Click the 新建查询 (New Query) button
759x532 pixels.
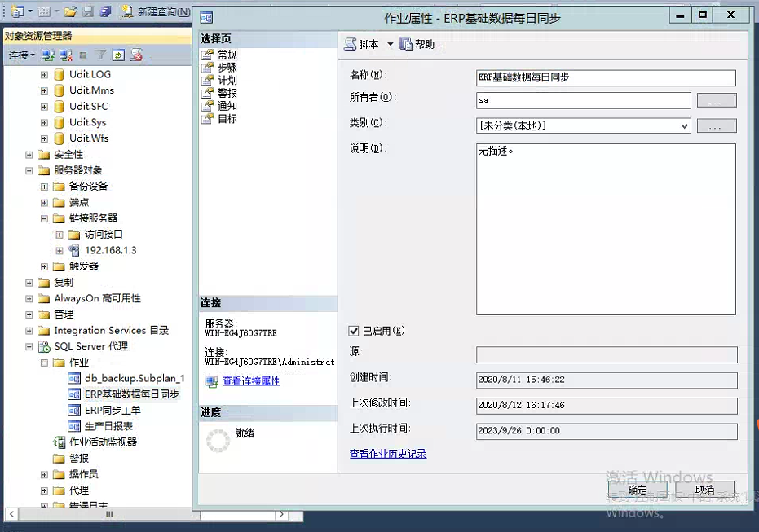coord(157,11)
